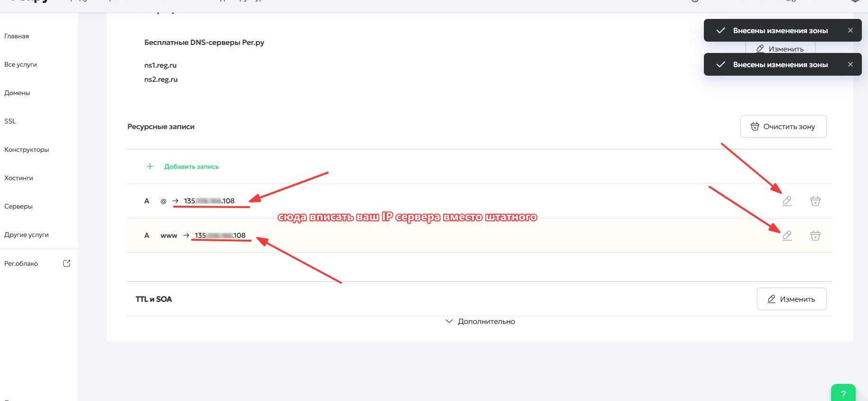
Task: Select ns1.reg.ru text
Action: click(x=160, y=65)
